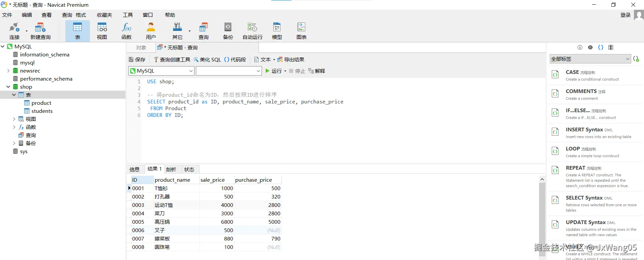Open the CASE snippet entry
644x260 pixels.
point(596,75)
